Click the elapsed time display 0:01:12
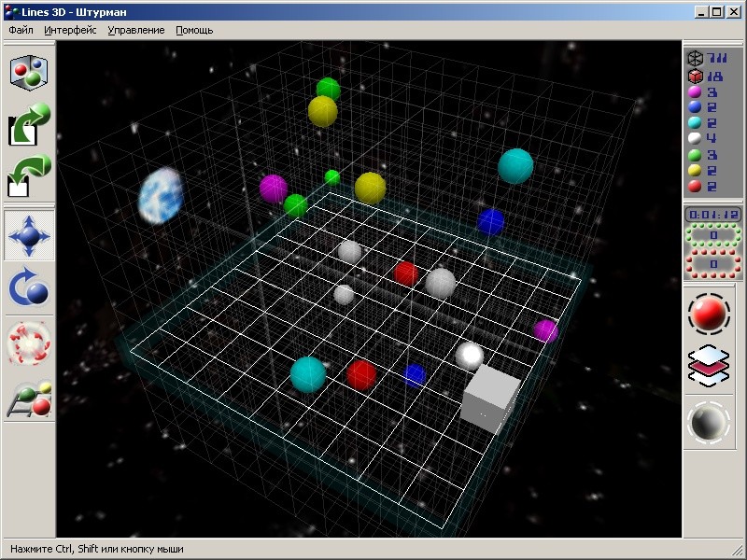Viewport: 747px width, 560px height. [x=713, y=215]
